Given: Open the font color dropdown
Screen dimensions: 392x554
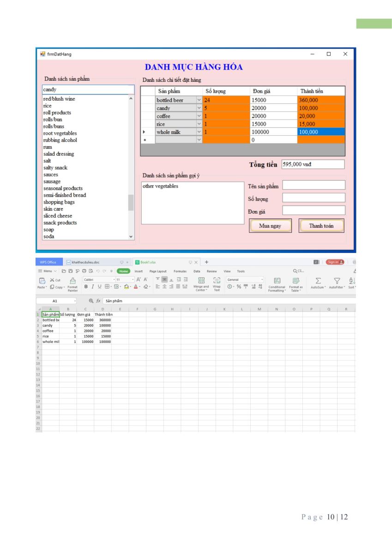Looking at the screenshot, I should [x=140, y=287].
